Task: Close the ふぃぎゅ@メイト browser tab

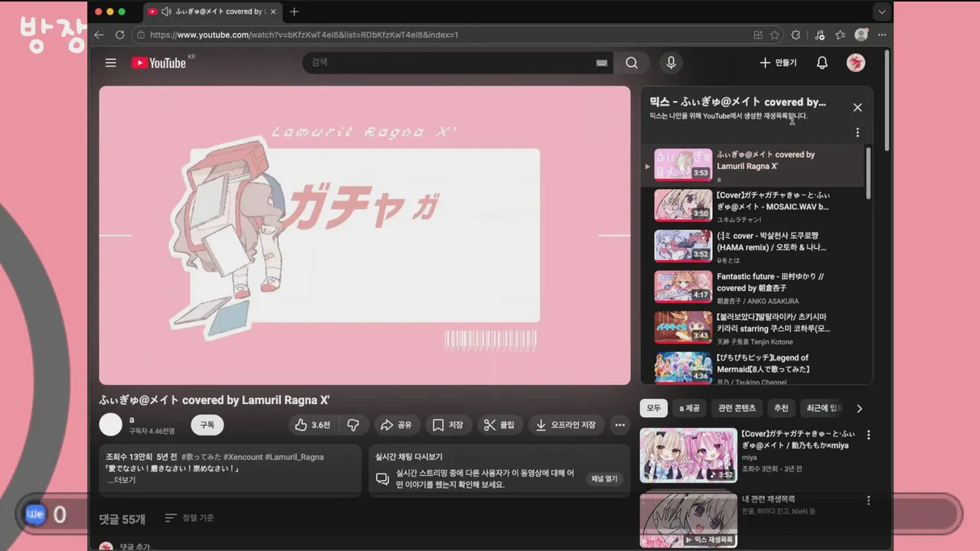Action: [273, 11]
